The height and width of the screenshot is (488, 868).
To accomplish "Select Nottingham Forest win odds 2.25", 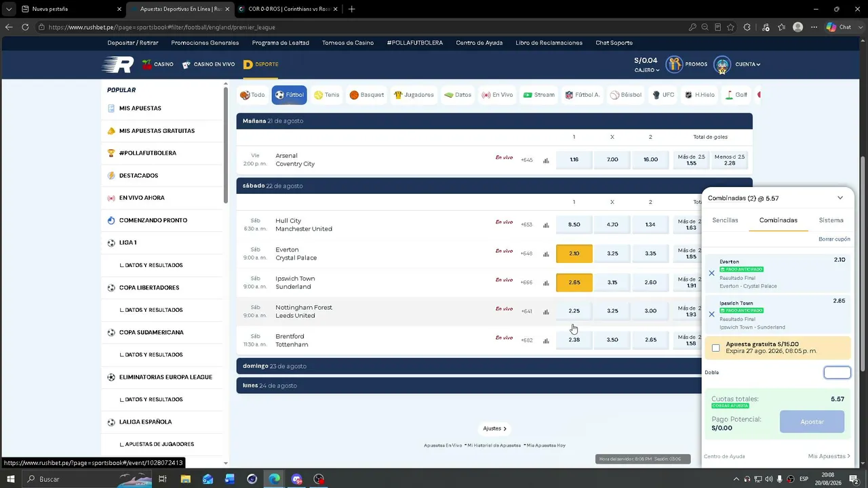I will (574, 311).
